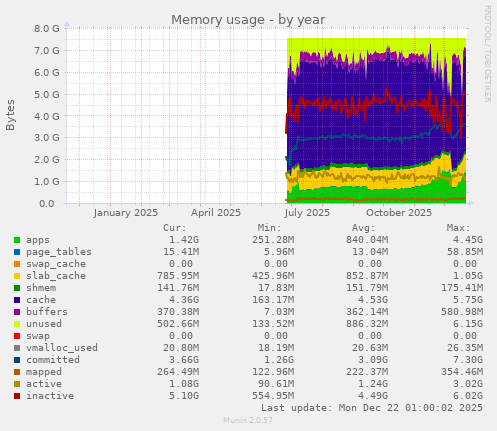Image resolution: width=497 pixels, height=431 pixels.
Task: Click unused min value 133.52M
Action: (273, 324)
